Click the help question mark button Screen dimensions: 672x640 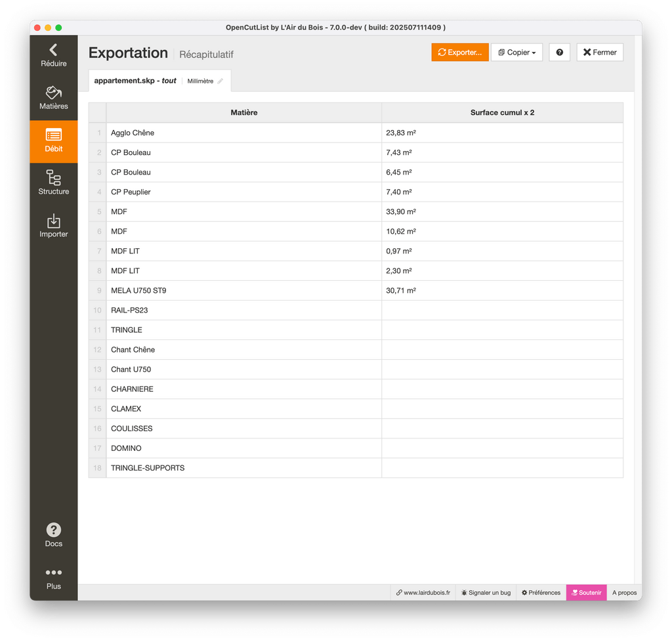point(559,53)
